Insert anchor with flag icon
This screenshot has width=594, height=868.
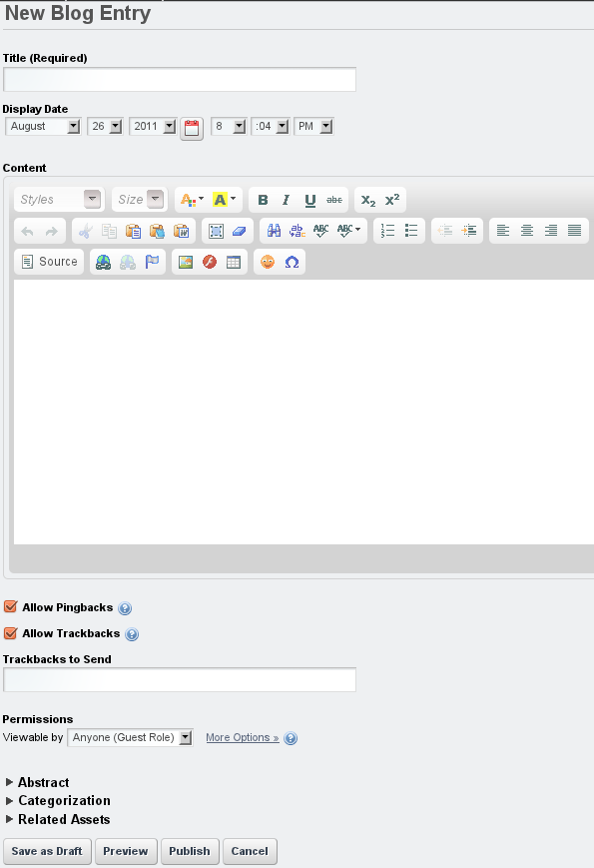[152, 262]
